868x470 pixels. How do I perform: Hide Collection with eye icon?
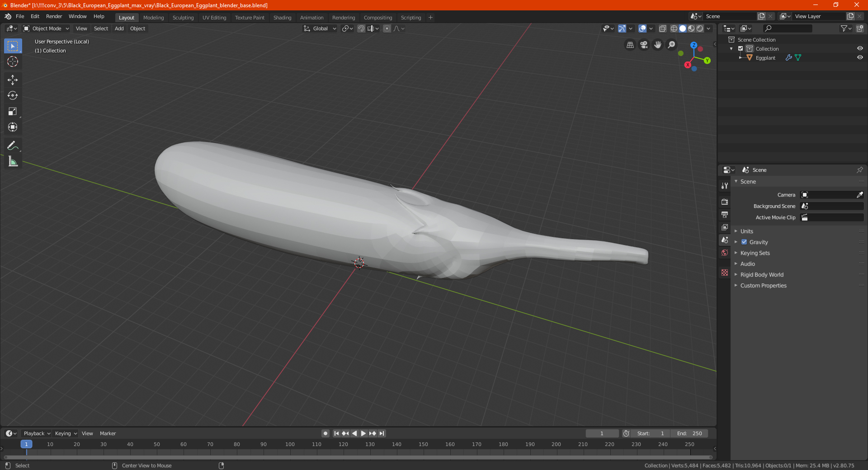860,48
